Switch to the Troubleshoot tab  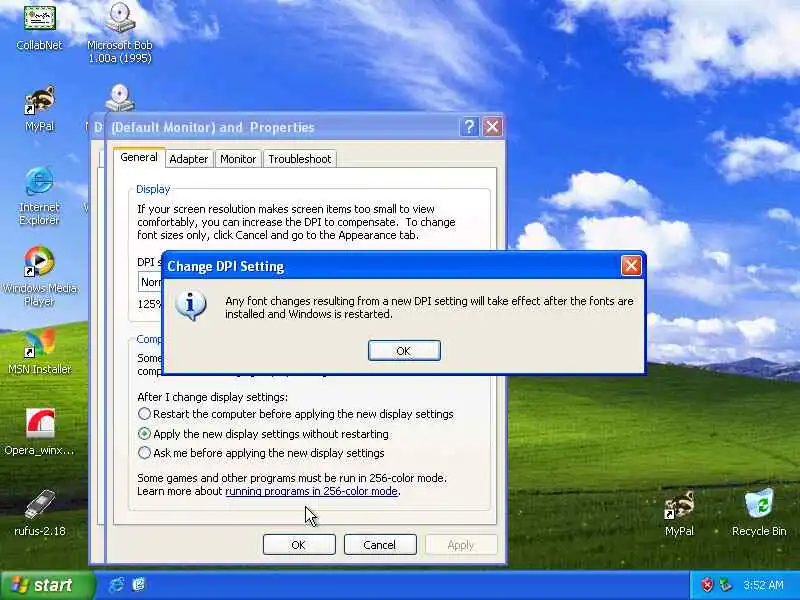[x=299, y=159]
